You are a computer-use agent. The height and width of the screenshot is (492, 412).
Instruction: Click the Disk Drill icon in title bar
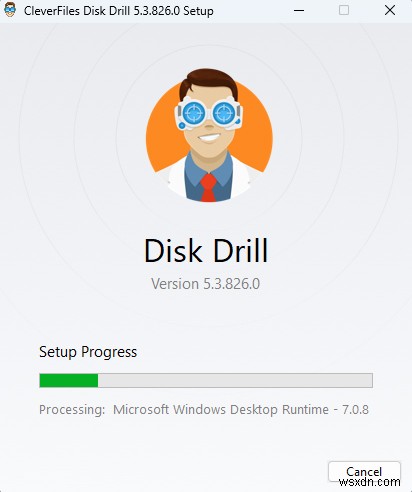pos(10,10)
